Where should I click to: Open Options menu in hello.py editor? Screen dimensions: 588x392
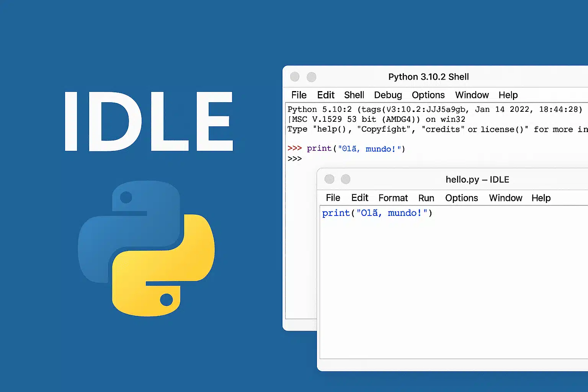click(x=461, y=198)
